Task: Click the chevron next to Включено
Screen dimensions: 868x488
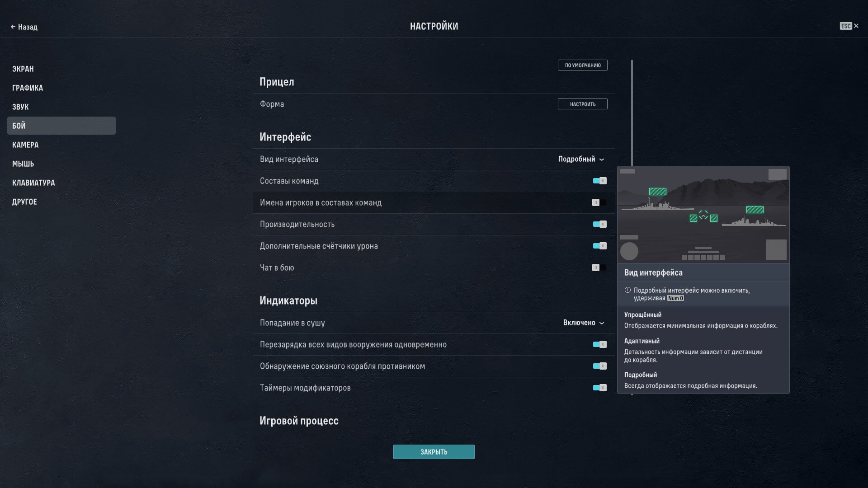Action: 602,323
